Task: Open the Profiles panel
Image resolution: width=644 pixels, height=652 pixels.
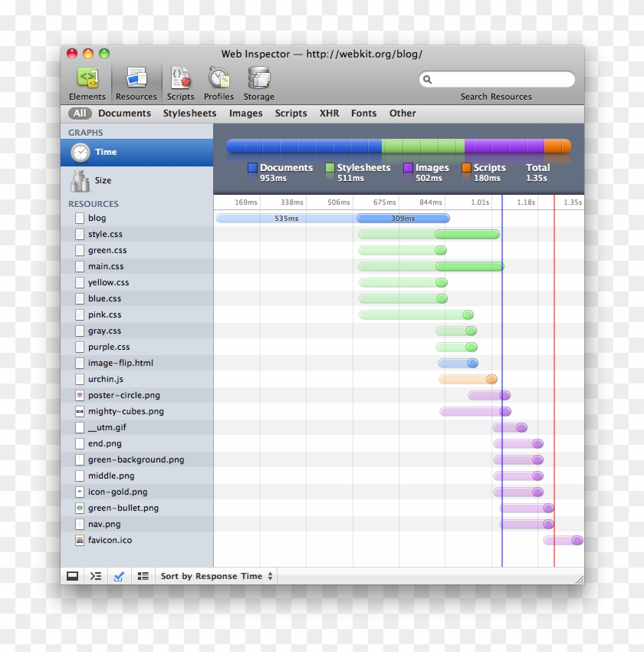Action: click(x=219, y=81)
